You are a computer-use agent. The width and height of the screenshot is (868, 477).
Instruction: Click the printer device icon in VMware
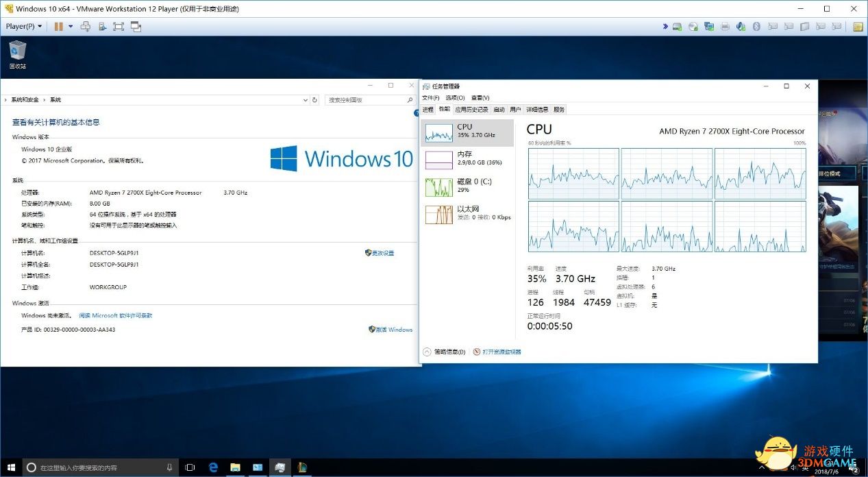[725, 27]
